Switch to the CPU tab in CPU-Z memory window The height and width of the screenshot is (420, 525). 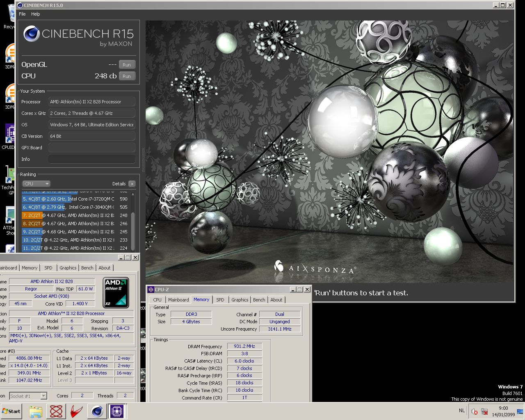click(x=157, y=300)
